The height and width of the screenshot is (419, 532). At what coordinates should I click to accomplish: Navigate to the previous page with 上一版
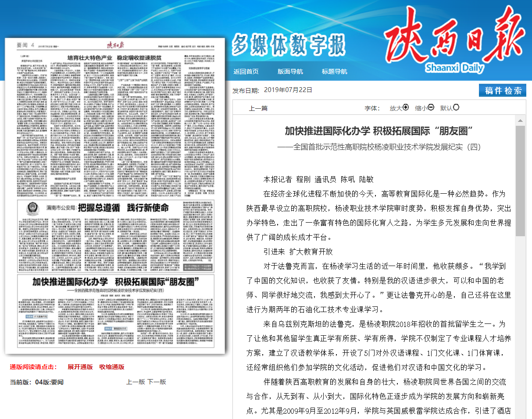click(x=136, y=382)
